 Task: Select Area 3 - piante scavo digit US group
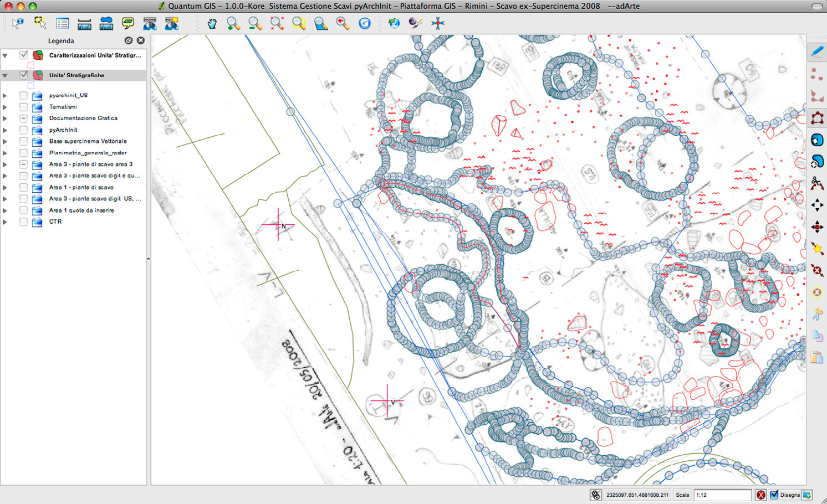point(95,198)
